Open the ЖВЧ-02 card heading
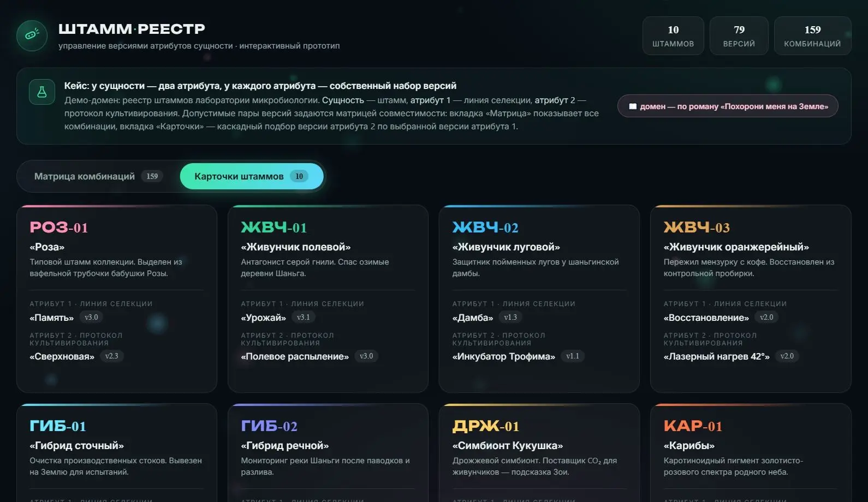Image resolution: width=868 pixels, height=502 pixels. tap(485, 227)
